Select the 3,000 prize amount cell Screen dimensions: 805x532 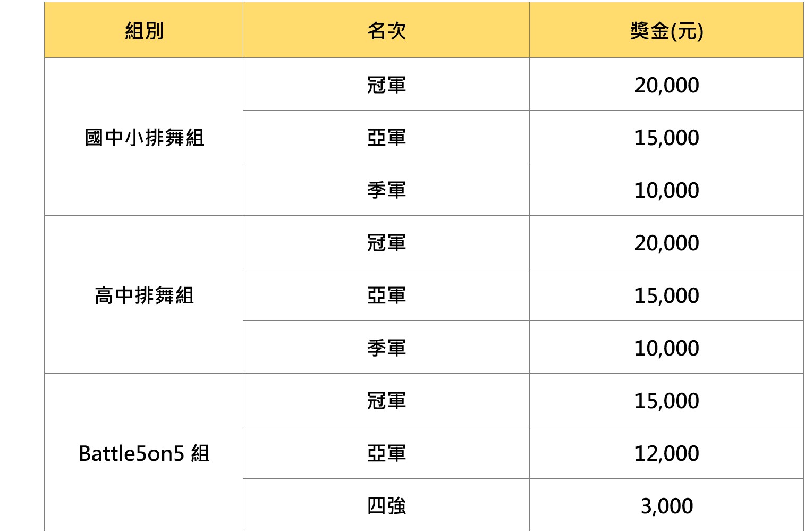tap(666, 505)
